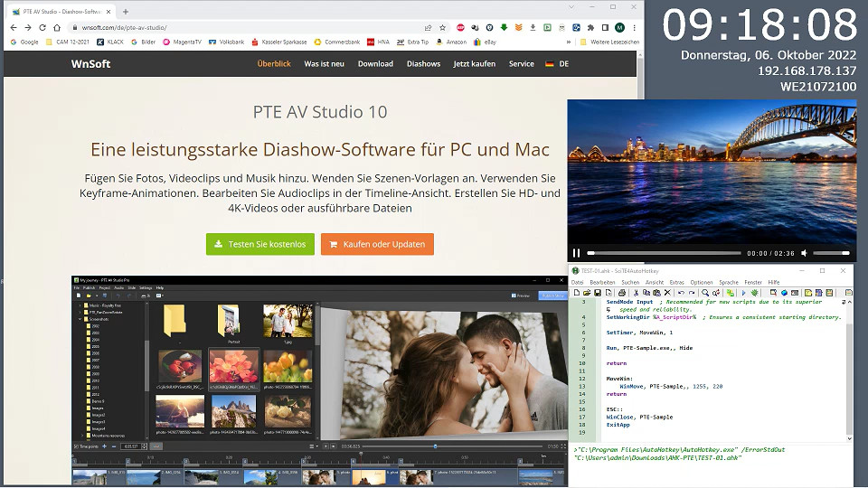Click Delete X icon in SciTE toolbar
This screenshot has height=488, width=868.
tap(667, 293)
